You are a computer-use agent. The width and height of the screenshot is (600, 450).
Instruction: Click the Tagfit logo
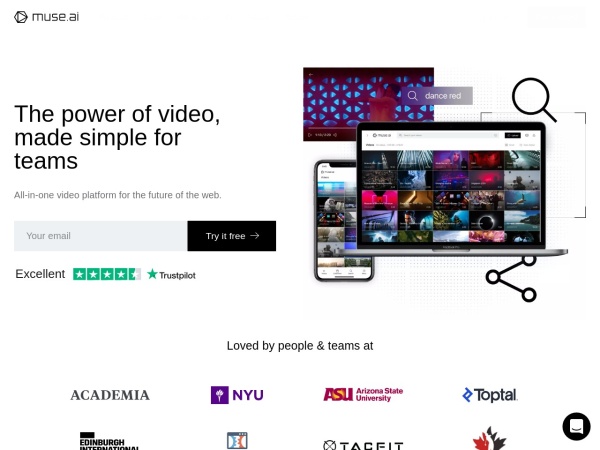click(x=363, y=445)
